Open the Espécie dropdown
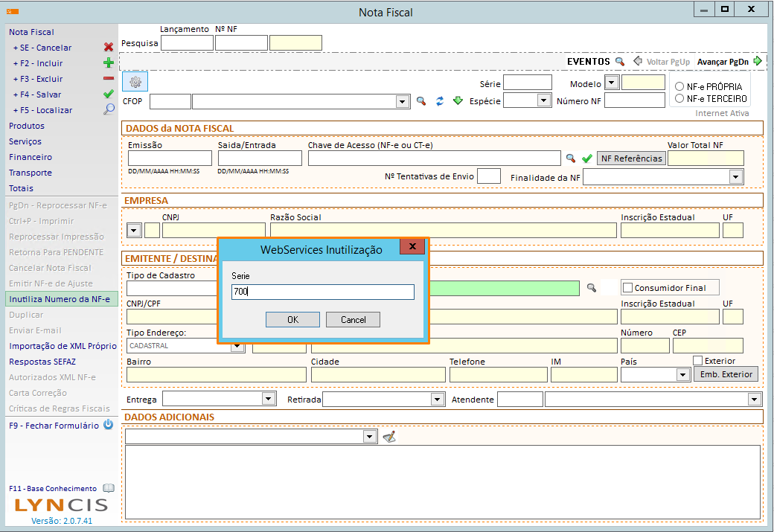Screen dimensions: 774x532 coord(543,101)
